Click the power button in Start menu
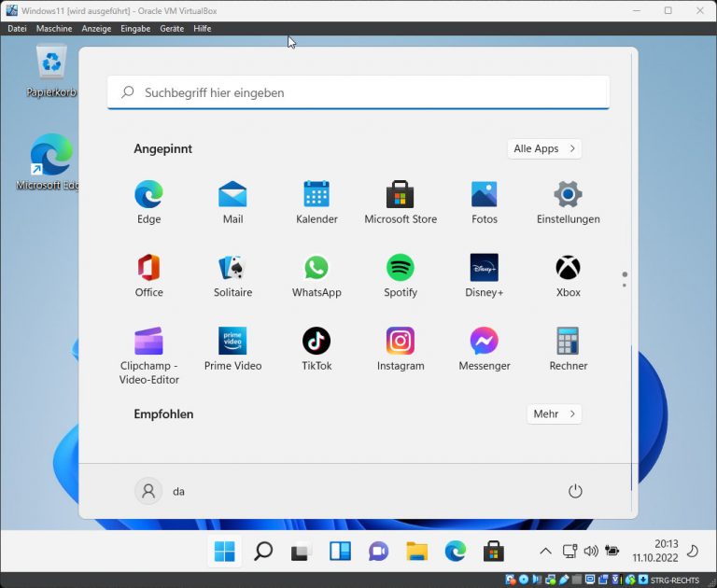717x588 pixels. 575,491
